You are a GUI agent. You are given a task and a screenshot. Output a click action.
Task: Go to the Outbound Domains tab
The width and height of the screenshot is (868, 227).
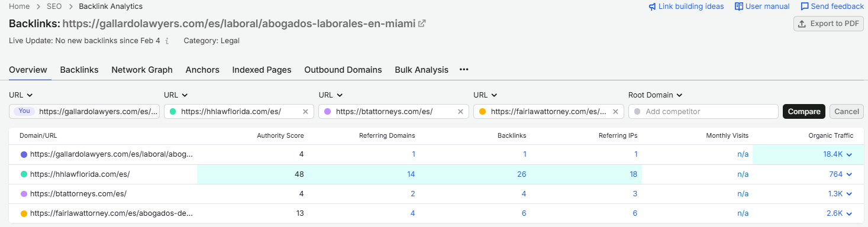[x=343, y=70]
